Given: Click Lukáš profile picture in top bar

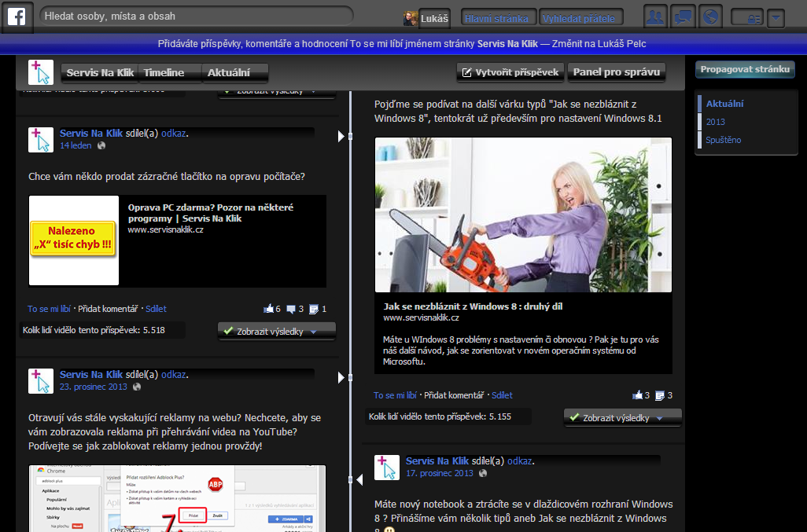Looking at the screenshot, I should [x=411, y=19].
